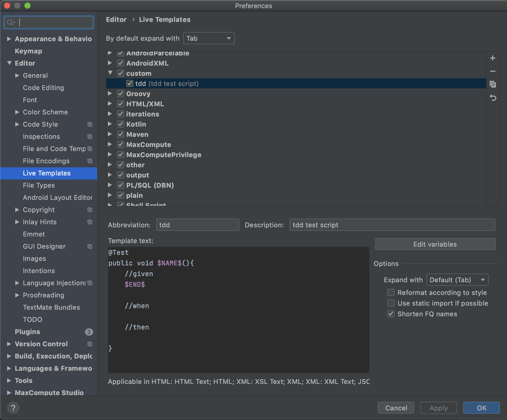This screenshot has height=420, width=507.
Task: Click into the Description text field
Action: click(x=392, y=225)
